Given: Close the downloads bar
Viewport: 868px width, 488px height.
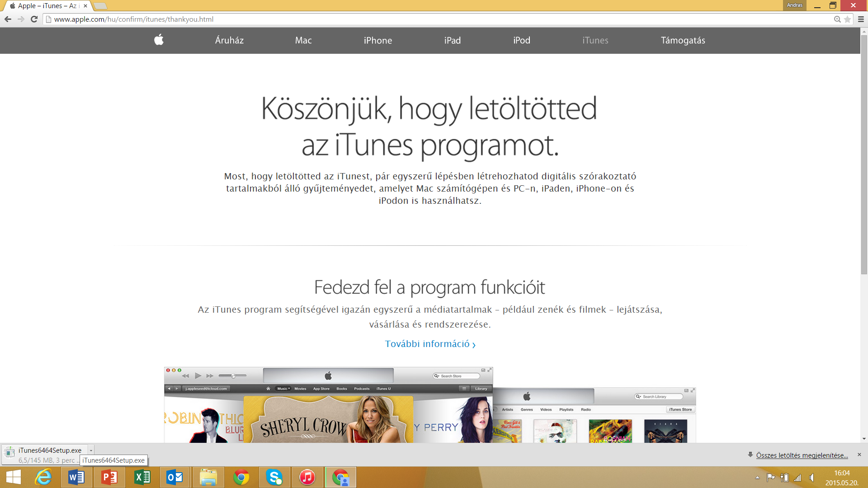Looking at the screenshot, I should 859,455.
